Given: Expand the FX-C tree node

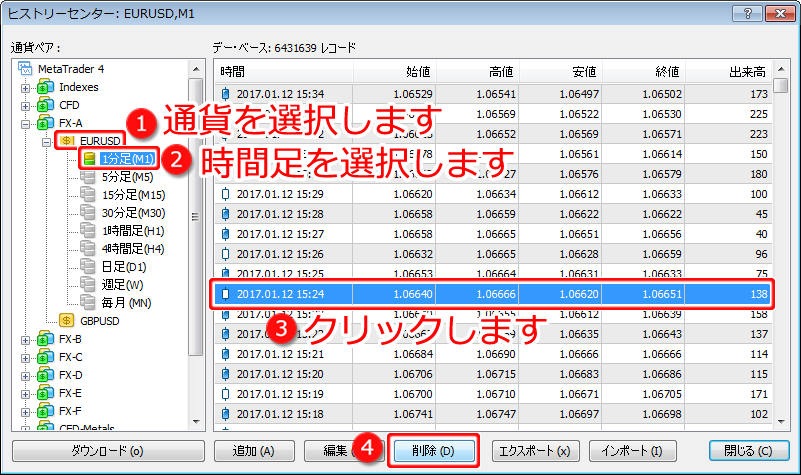Looking at the screenshot, I should coord(25,358).
